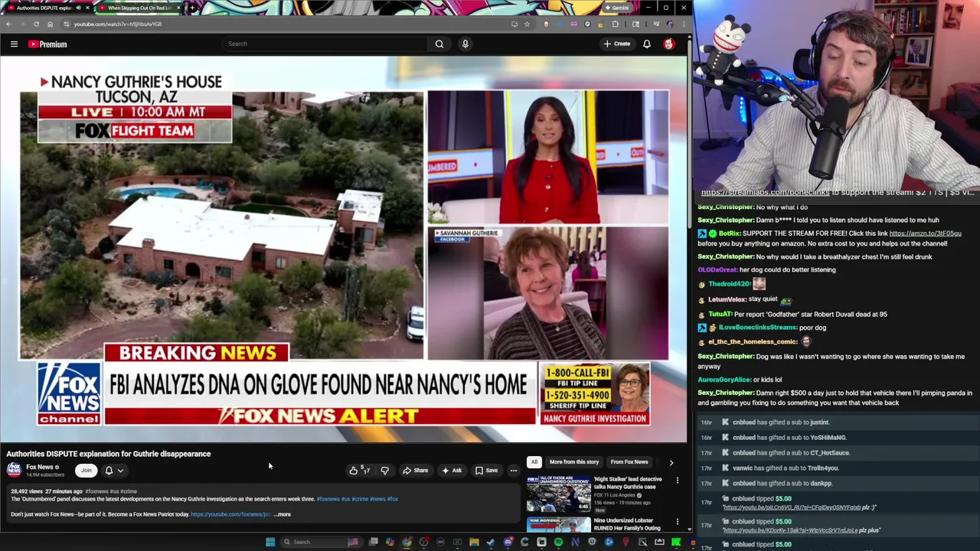Open options for 'Night Stalker' video
This screenshot has width=980, height=551.
(x=677, y=481)
